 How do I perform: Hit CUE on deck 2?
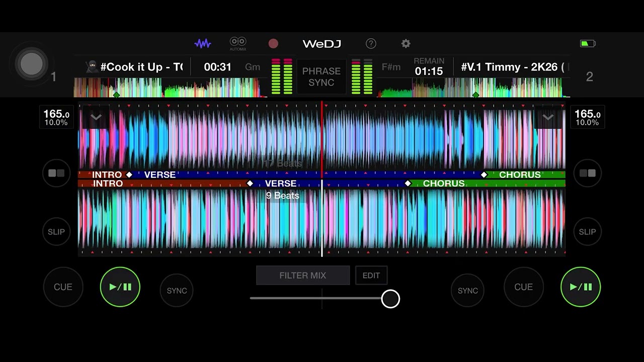tap(523, 287)
